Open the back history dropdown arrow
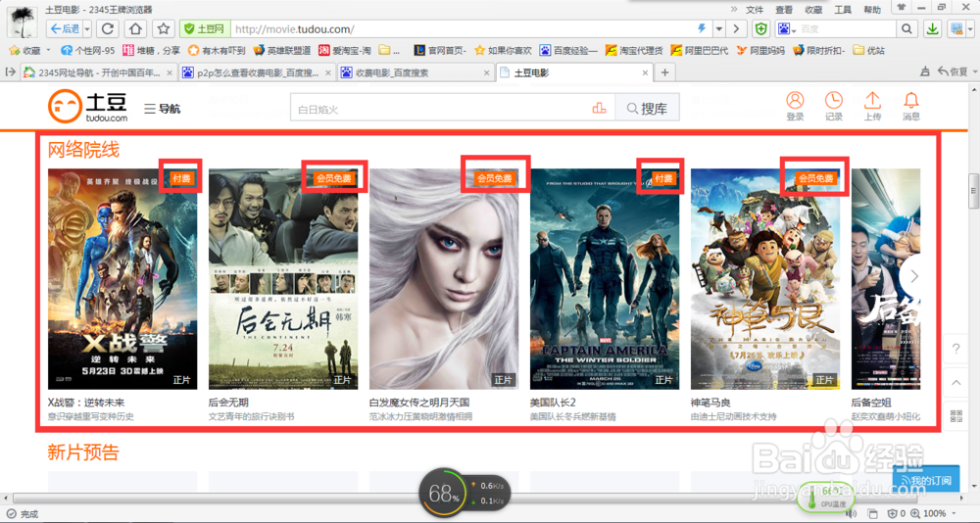Image resolution: width=980 pixels, height=523 pixels. pyautogui.click(x=87, y=28)
